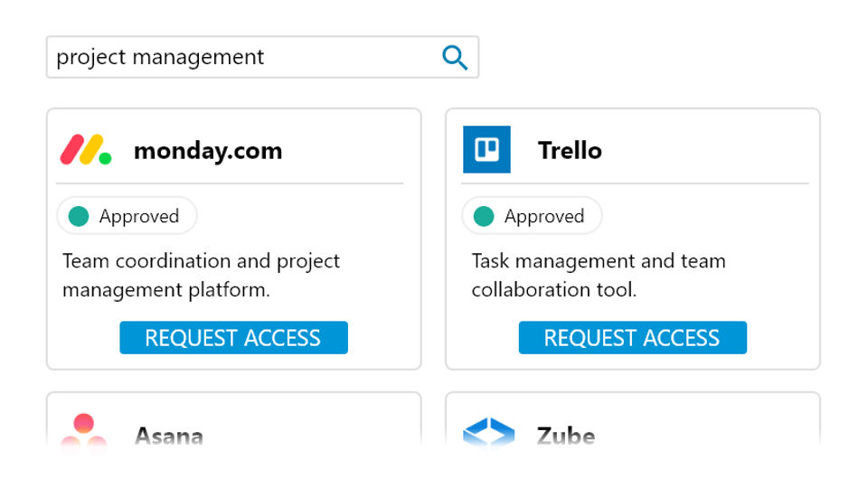868x479 pixels.
Task: Click the divider line under monday.com heading
Action: point(233,183)
